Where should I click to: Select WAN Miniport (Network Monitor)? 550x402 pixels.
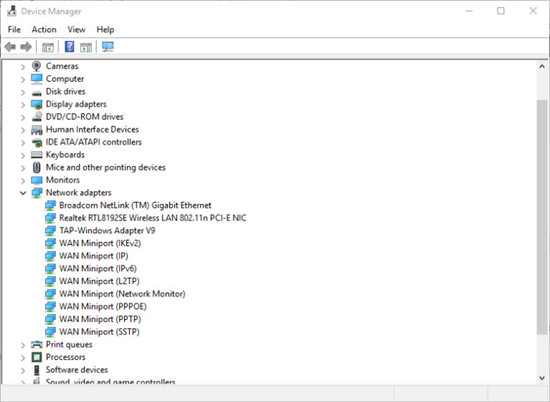point(122,294)
